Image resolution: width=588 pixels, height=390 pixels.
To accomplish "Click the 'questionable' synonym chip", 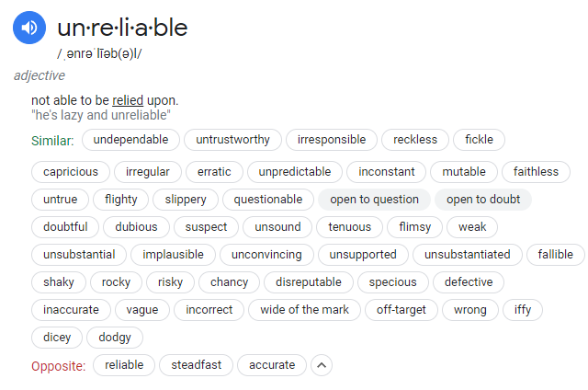I will pos(268,200).
